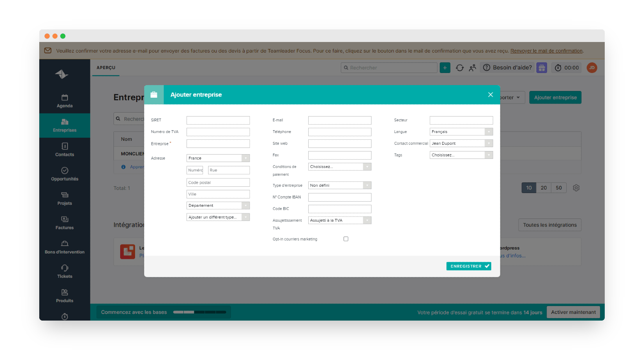Open Bons d'intervention in sidebar
Image resolution: width=644 pixels, height=350 pixels.
tap(64, 247)
